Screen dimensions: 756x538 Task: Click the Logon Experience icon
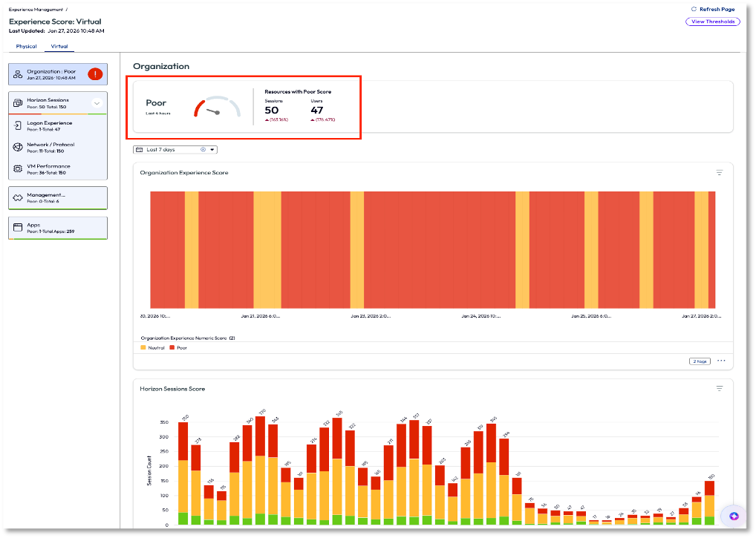(18, 125)
